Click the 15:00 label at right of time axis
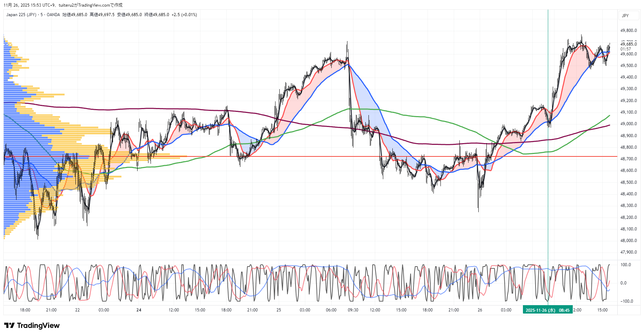This screenshot has width=644, height=336. [x=602, y=310]
